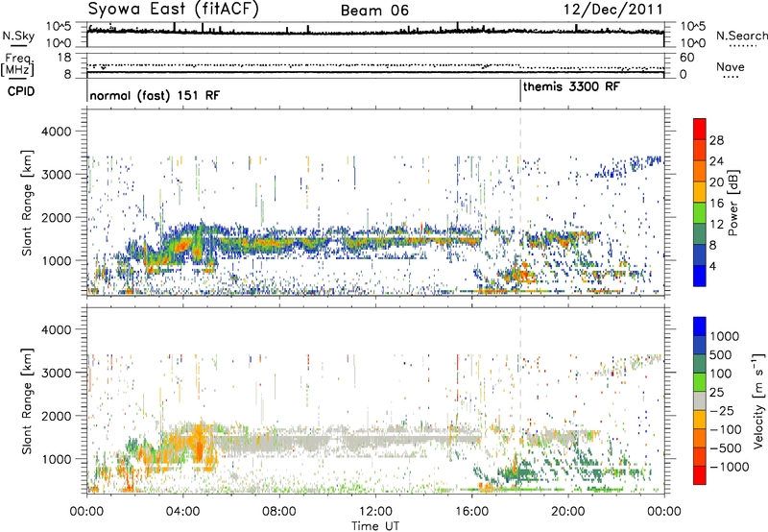This screenshot has height=532, width=768.
Task: Click the '-500' label on Velocity colorbar
Action: coord(726,447)
